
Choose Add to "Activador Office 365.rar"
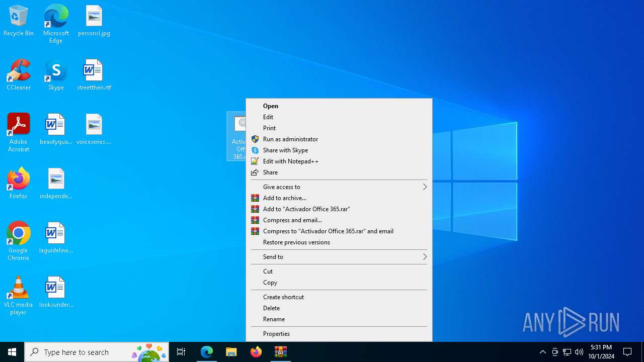coord(339,209)
